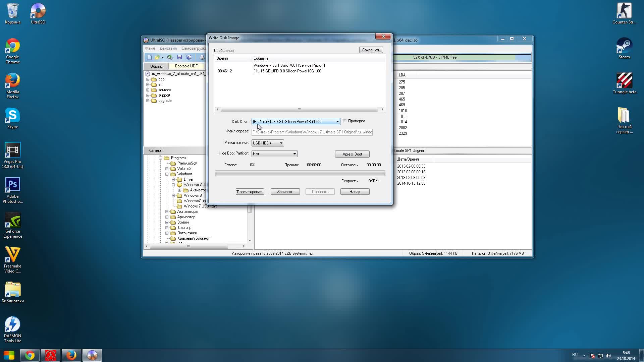The height and width of the screenshot is (362, 644).
Task: Expand the Volume2 folder in catalog tree
Action: [x=167, y=169]
